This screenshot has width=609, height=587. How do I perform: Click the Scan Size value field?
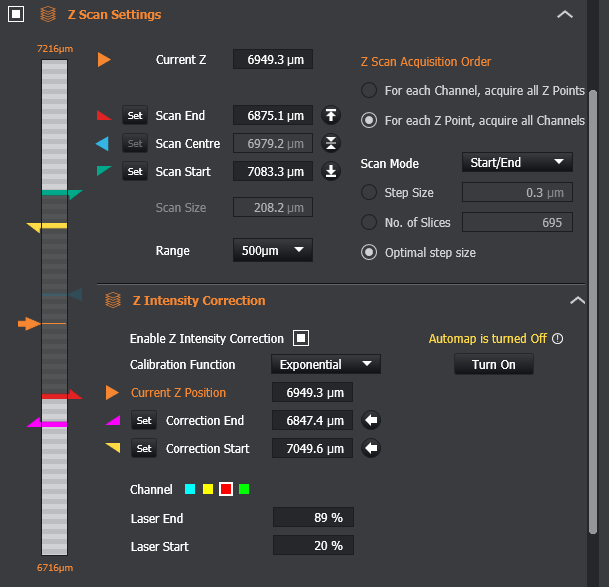[x=273, y=207]
